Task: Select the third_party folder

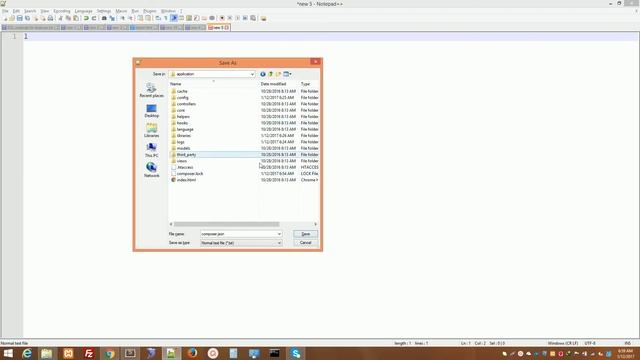Action: pos(186,155)
